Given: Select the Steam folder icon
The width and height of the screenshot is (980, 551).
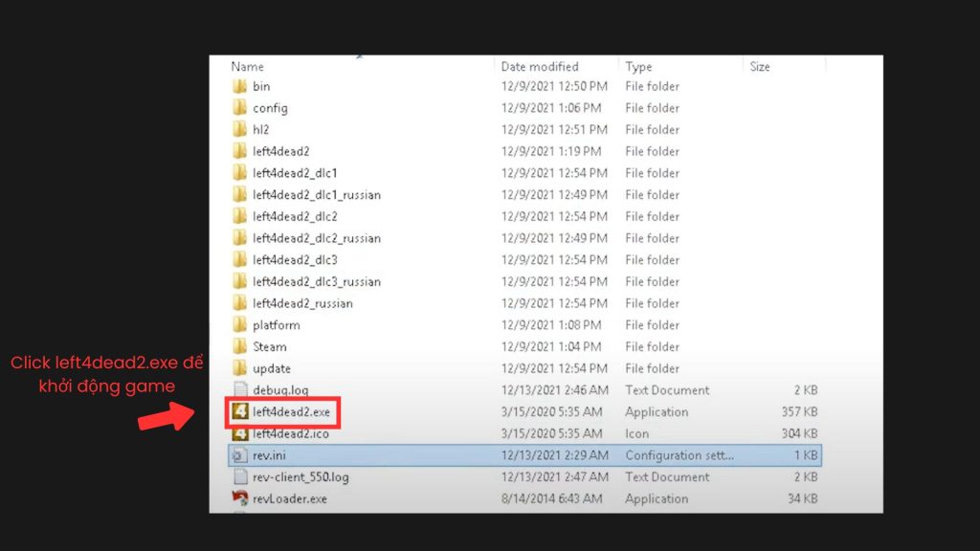Looking at the screenshot, I should click(240, 346).
